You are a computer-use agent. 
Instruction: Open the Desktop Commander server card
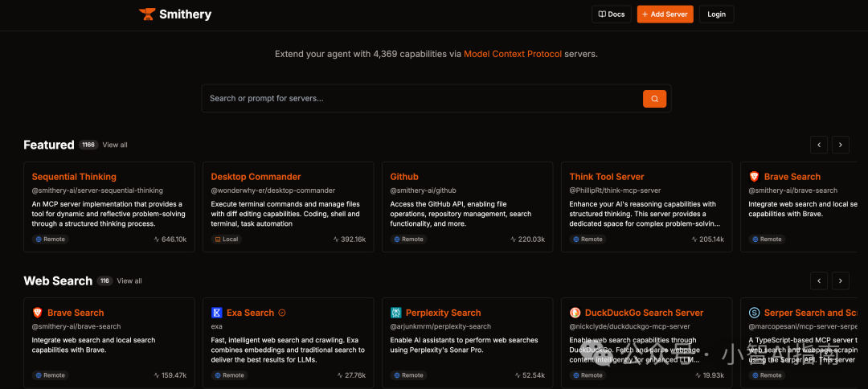coord(288,207)
